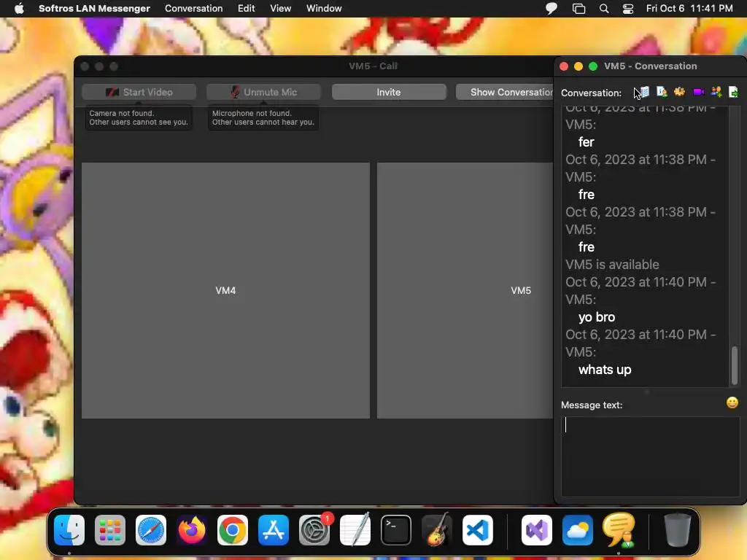Open the Edit menu
Screen dimensions: 747x560
247,9
